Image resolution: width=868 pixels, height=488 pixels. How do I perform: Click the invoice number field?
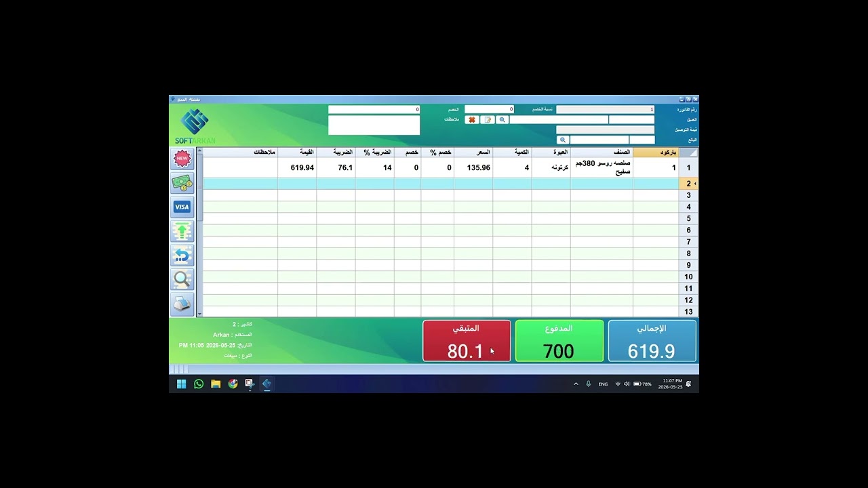pyautogui.click(x=605, y=109)
